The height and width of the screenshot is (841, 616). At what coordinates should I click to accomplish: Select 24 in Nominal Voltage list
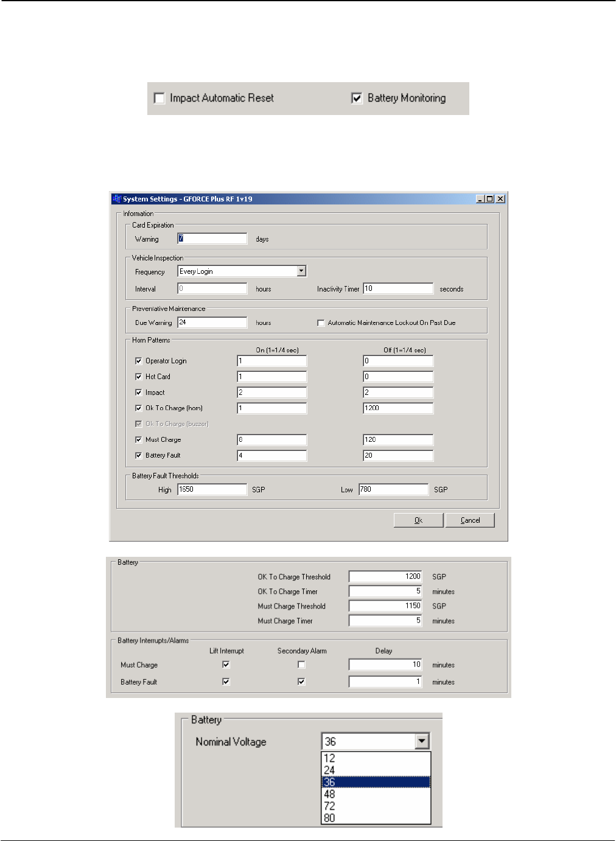point(376,770)
